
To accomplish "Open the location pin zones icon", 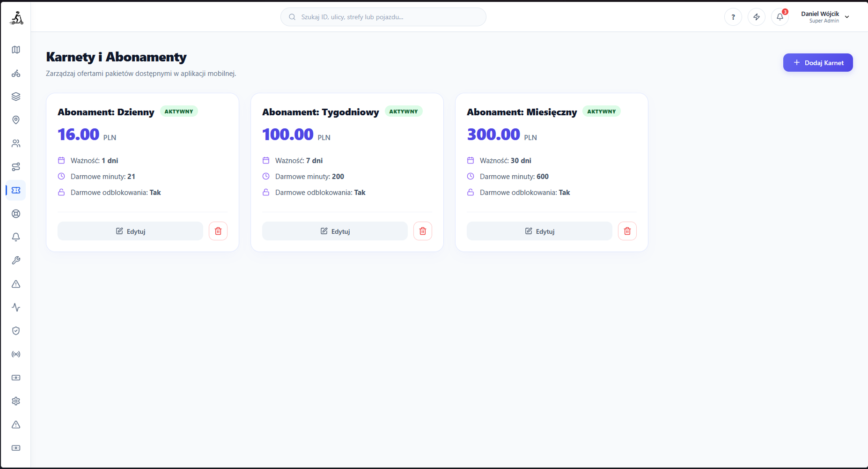I will click(x=16, y=120).
